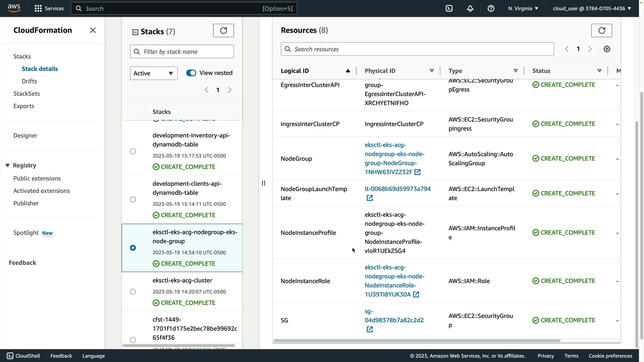Select development-clients-api-dynamodb-table radio button
Image resolution: width=644 pixels, height=362 pixels.
click(133, 199)
